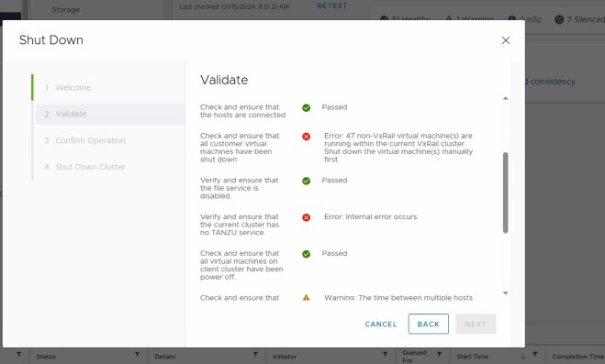The image size is (605, 364).
Task: Click the 'Error: Internal error occurs' message
Action: pos(370,217)
